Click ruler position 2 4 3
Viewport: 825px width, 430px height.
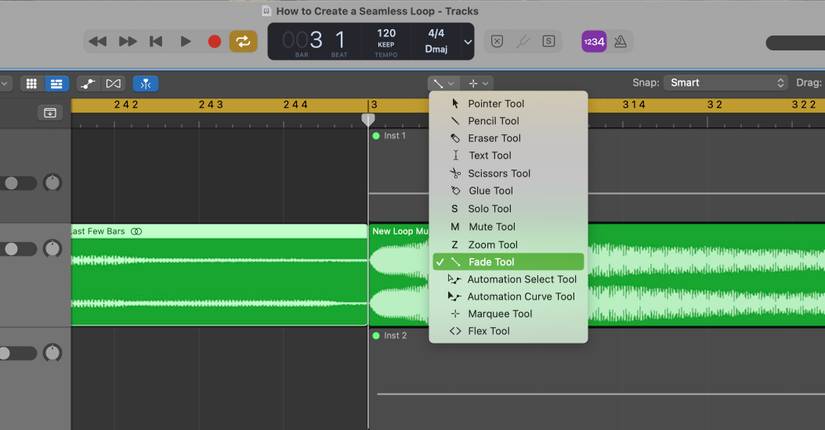(x=211, y=105)
